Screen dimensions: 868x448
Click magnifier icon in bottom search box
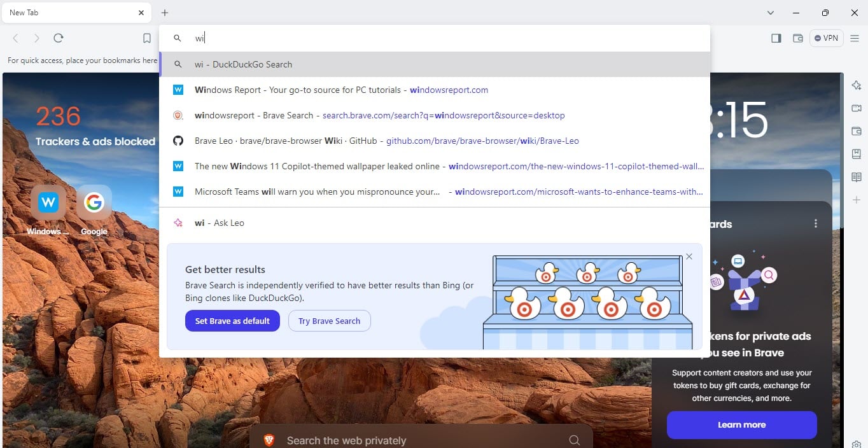click(x=574, y=440)
